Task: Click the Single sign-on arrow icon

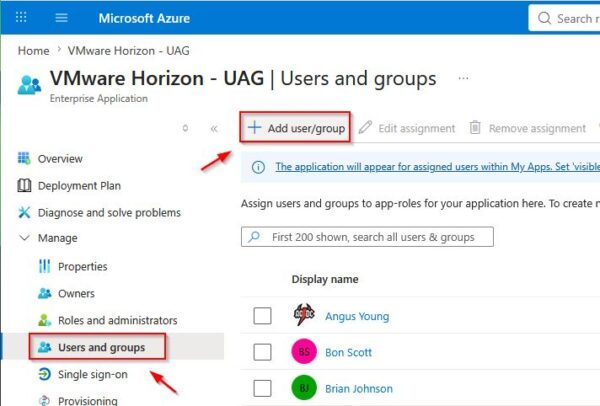Action: (x=44, y=374)
